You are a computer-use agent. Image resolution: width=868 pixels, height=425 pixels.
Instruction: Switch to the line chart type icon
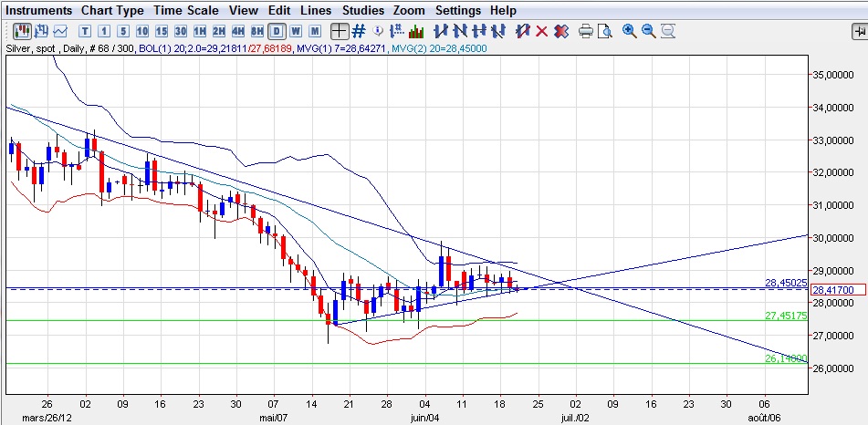click(60, 31)
